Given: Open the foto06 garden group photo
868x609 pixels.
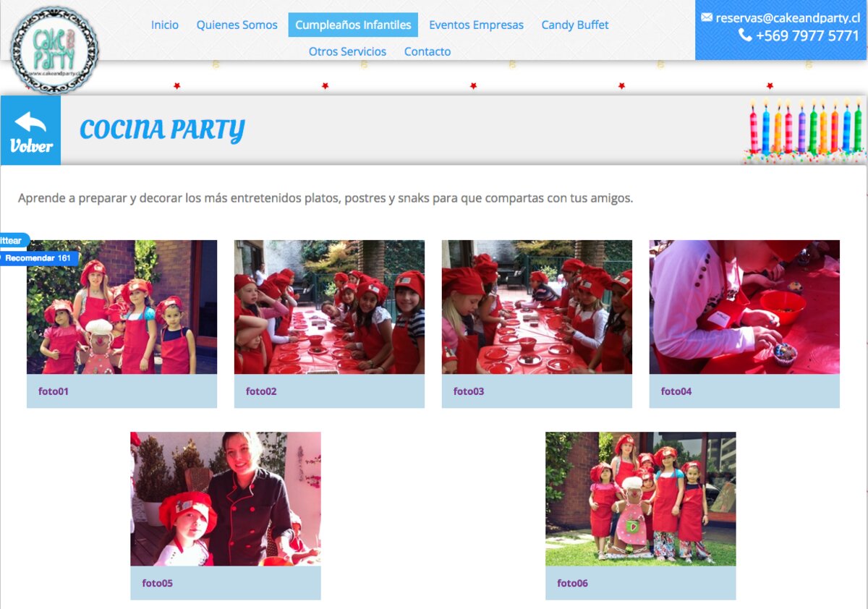Looking at the screenshot, I should click(640, 499).
